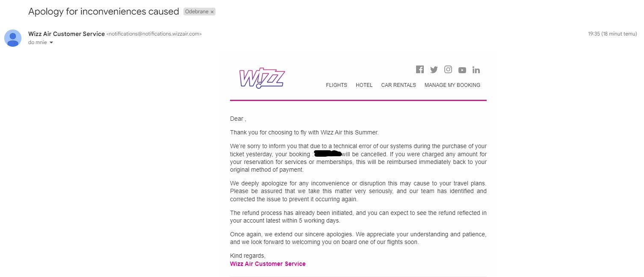Image resolution: width=644 pixels, height=277 pixels.
Task: Click the Odebrane inbox label
Action: tap(197, 12)
